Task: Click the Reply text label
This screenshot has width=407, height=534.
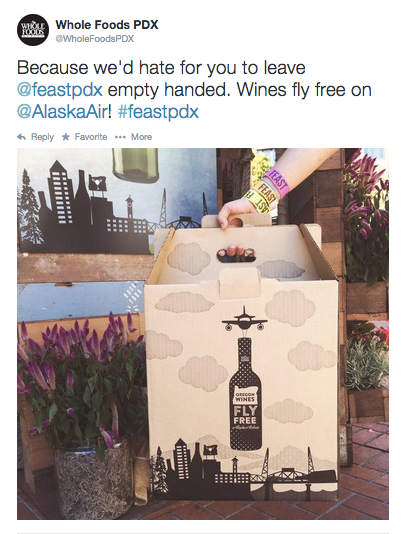Action: pyautogui.click(x=42, y=137)
